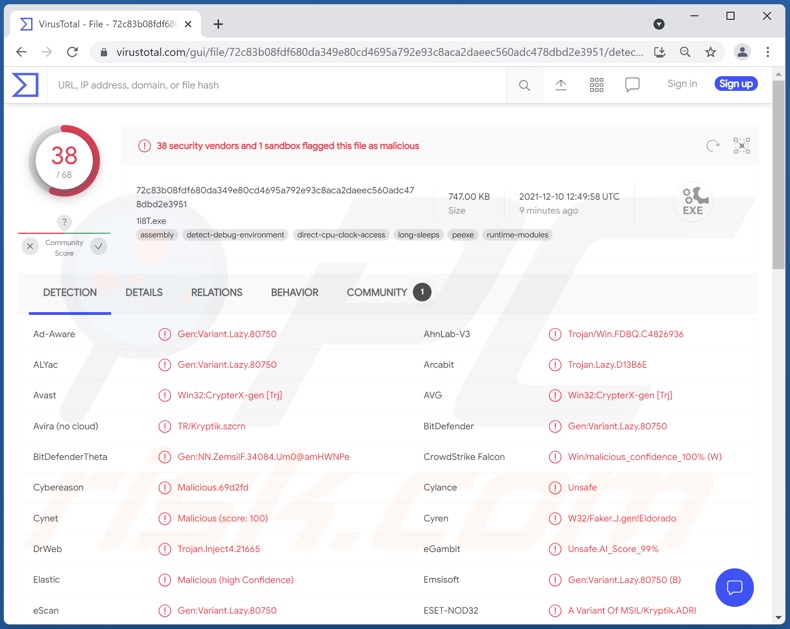Click the install app icon in address bar
This screenshot has height=629, width=790.
tap(660, 52)
